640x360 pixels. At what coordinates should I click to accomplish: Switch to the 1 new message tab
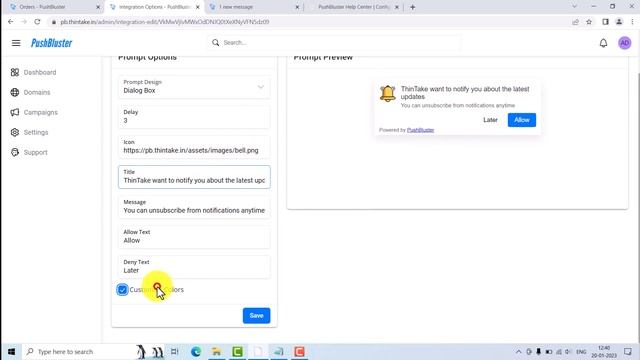[x=254, y=7]
